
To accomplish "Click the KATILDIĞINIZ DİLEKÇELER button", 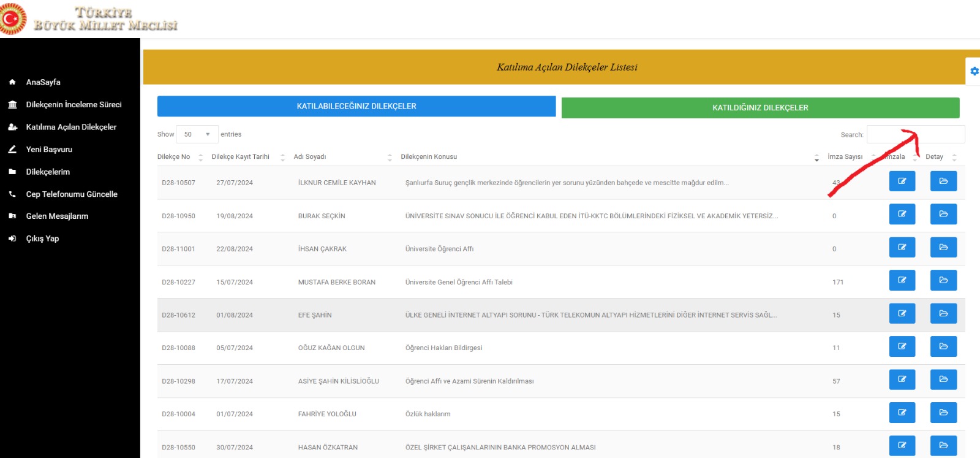I will tap(760, 108).
